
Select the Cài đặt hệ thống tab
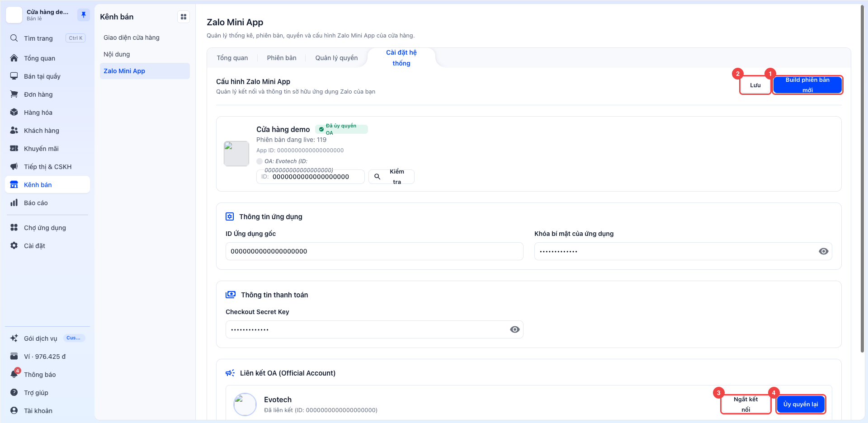(x=401, y=58)
